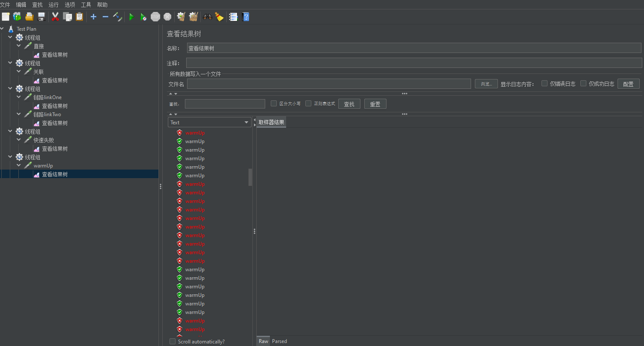Viewport: 644px width, 346px height.
Task: Click the Cut scissors icon
Action: tap(55, 17)
